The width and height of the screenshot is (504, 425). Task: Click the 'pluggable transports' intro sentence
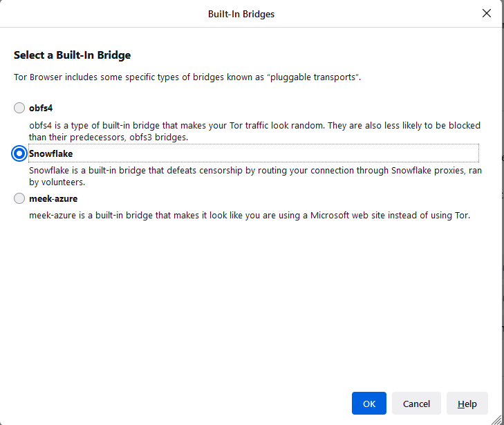pyautogui.click(x=187, y=77)
